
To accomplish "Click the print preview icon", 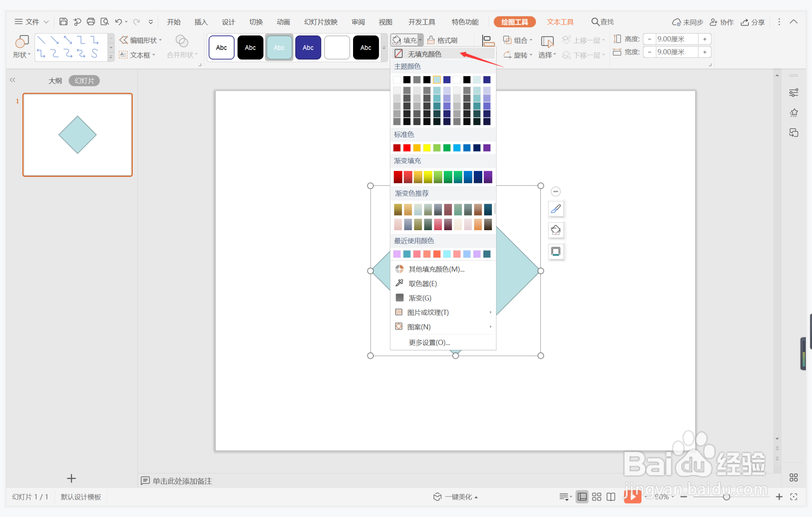I will tap(105, 22).
